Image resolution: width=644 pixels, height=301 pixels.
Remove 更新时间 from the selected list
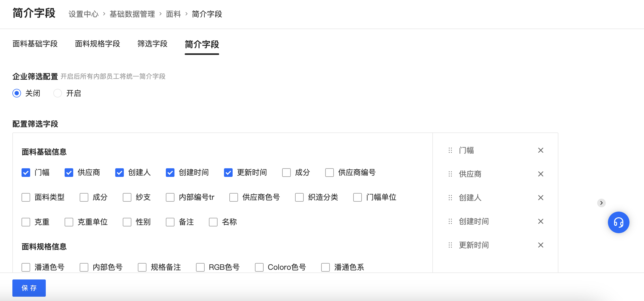click(541, 245)
